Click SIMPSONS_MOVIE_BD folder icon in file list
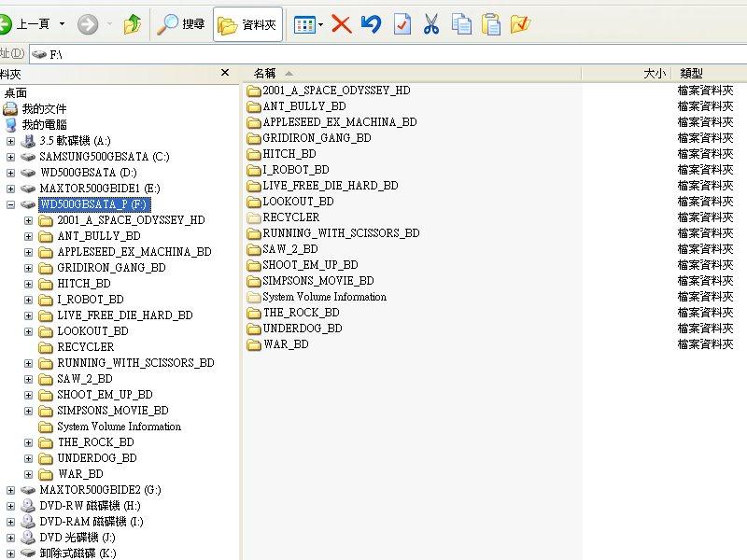The image size is (747, 560). tap(254, 281)
